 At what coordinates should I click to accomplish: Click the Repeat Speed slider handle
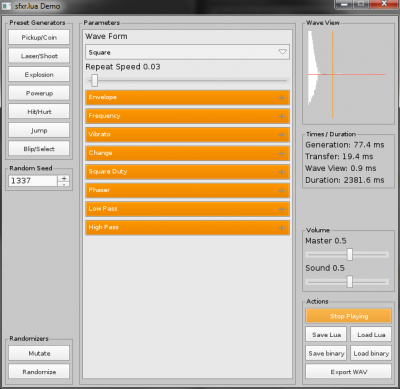95,80
